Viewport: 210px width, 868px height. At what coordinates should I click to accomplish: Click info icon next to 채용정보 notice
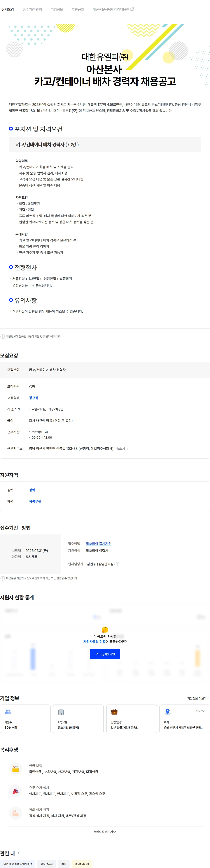3,336
